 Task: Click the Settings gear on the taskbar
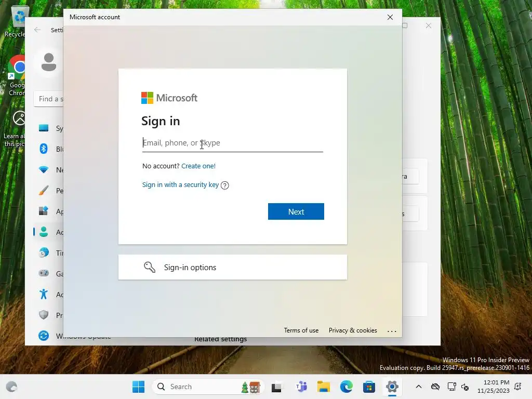point(392,387)
